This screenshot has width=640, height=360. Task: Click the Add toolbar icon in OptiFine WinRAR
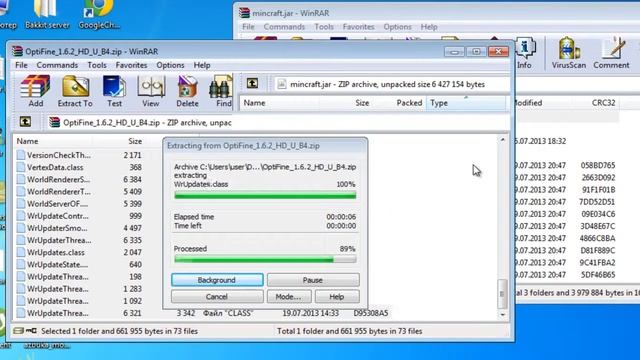[x=36, y=91]
